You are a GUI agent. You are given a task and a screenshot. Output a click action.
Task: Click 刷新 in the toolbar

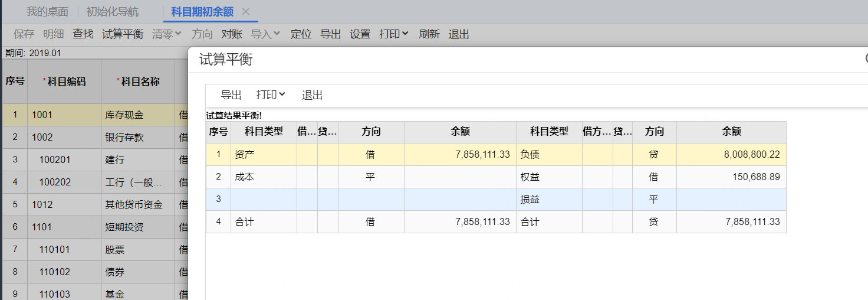429,34
